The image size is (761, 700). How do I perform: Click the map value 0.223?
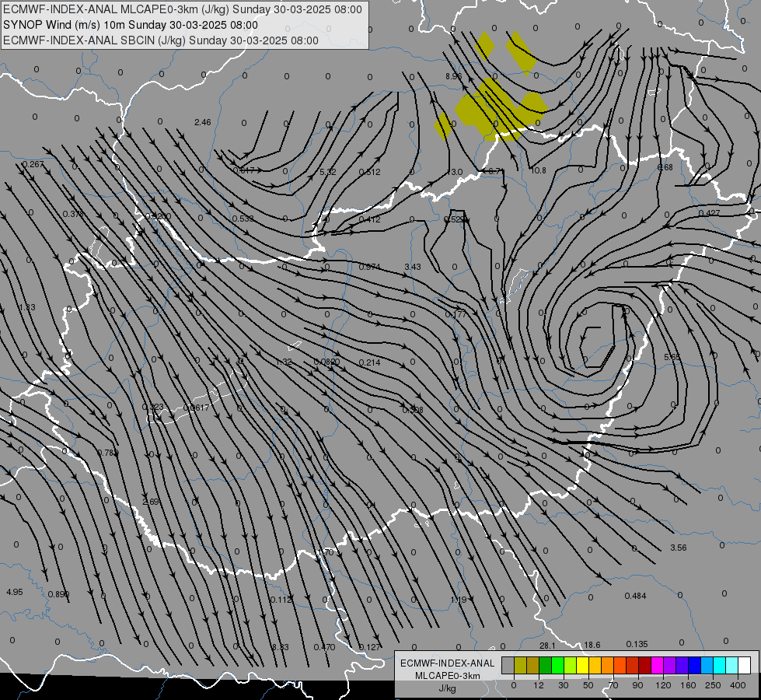click(153, 407)
